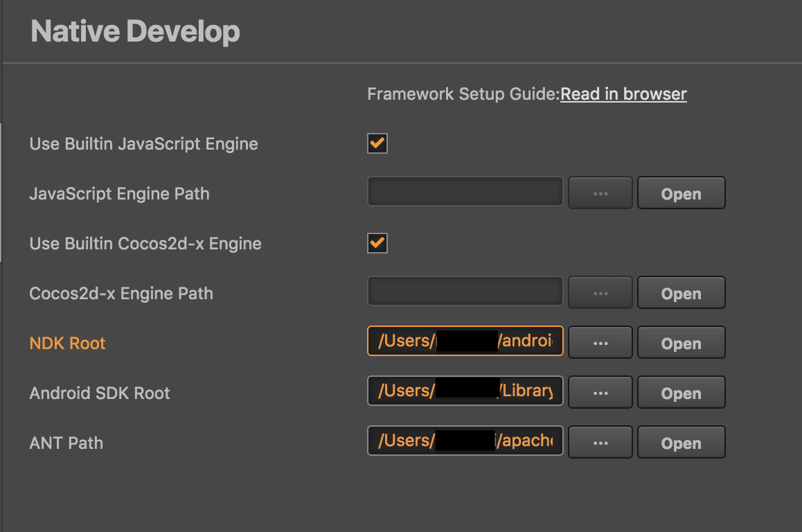The width and height of the screenshot is (802, 532).
Task: Browse for NDK Root folder via ellipsis
Action: point(600,343)
